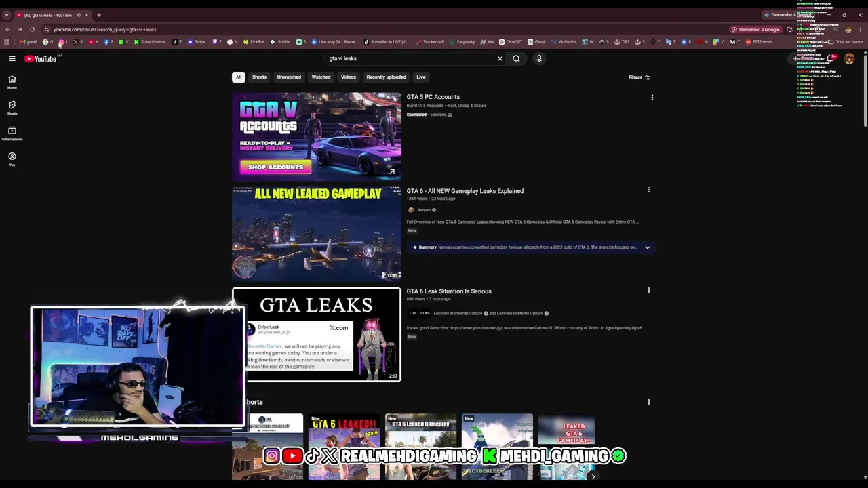
Task: Show next Shorts with the arrow
Action: (593, 476)
